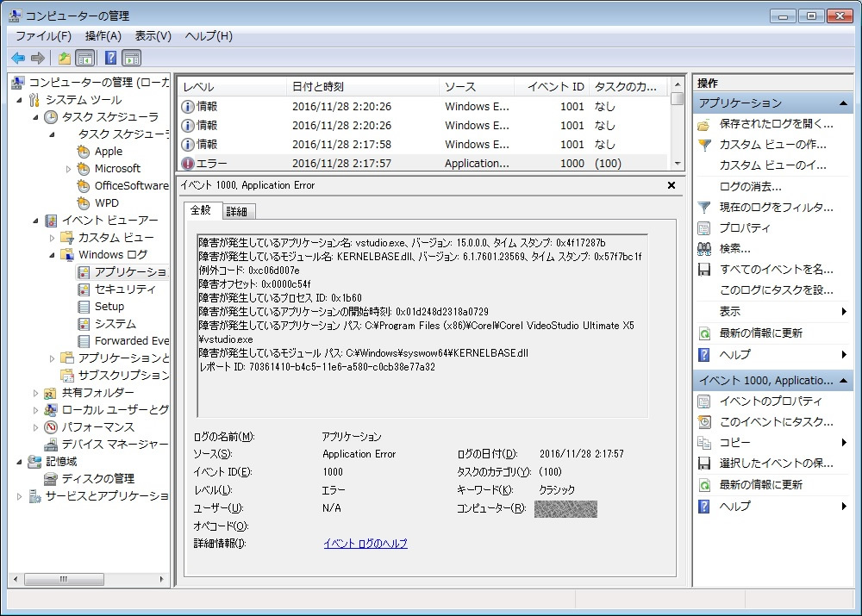Click the イベント ID column header
Image resolution: width=862 pixels, height=616 pixels.
552,87
